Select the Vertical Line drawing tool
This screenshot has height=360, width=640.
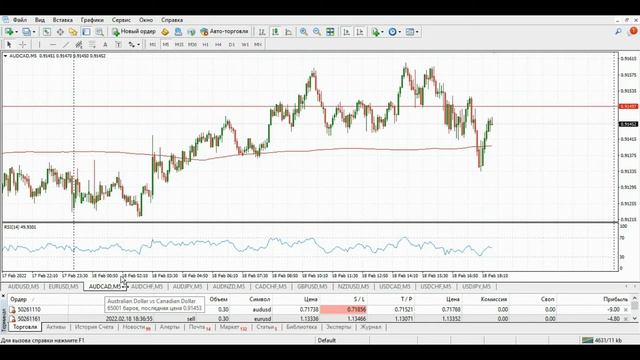tap(40, 44)
